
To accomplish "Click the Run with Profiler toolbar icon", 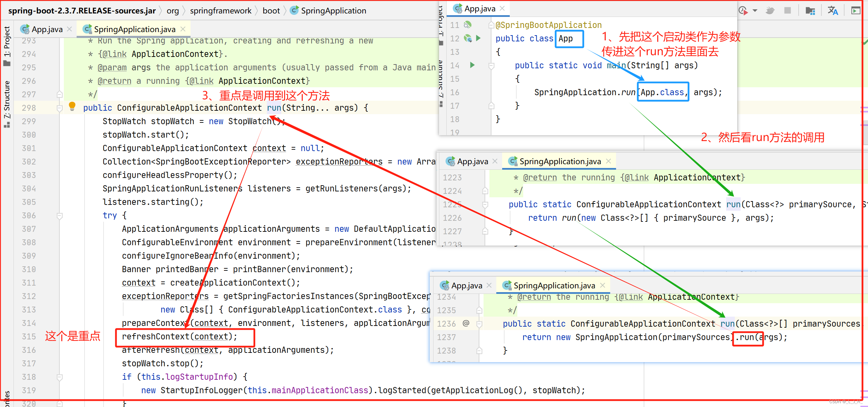I will [x=743, y=11].
